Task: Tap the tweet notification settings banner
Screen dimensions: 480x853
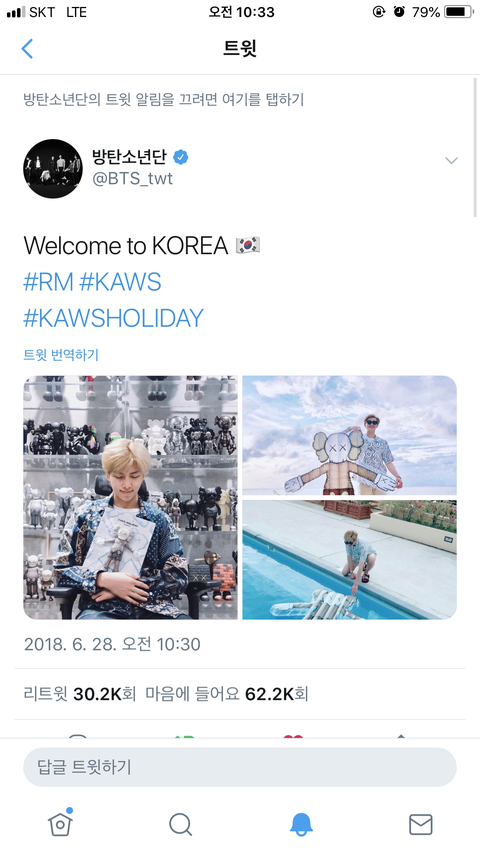Action: (163, 100)
